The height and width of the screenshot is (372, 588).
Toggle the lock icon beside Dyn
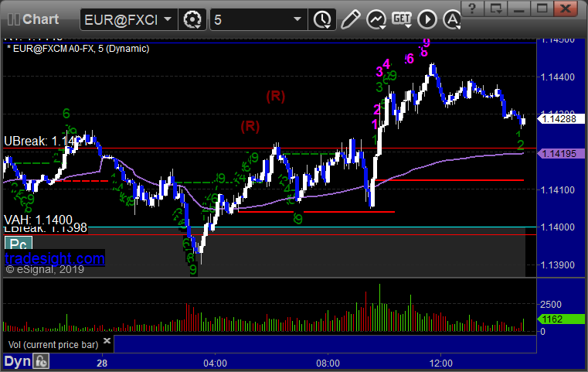41,361
